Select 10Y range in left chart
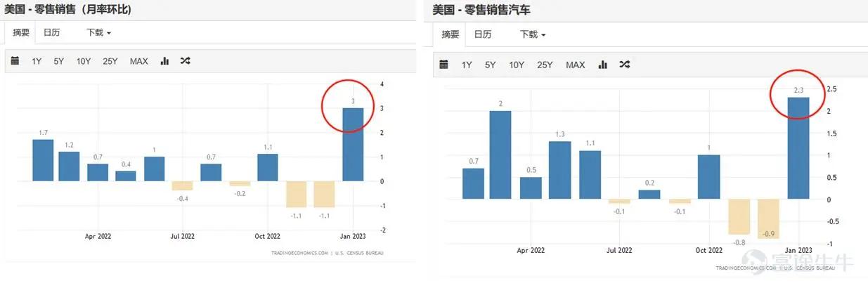The image size is (868, 288). point(84,61)
